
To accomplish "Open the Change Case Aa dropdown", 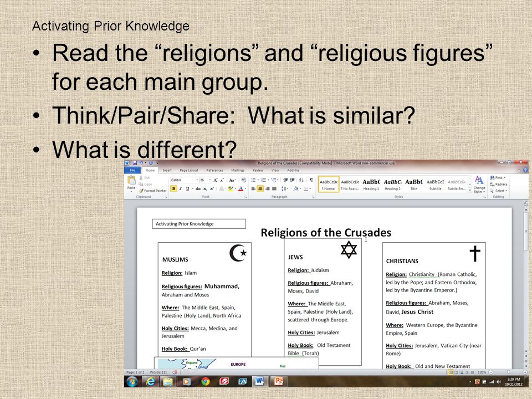I will pos(232,180).
